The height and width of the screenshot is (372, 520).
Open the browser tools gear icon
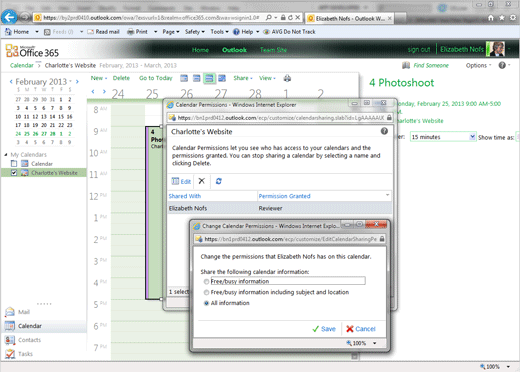[513, 18]
